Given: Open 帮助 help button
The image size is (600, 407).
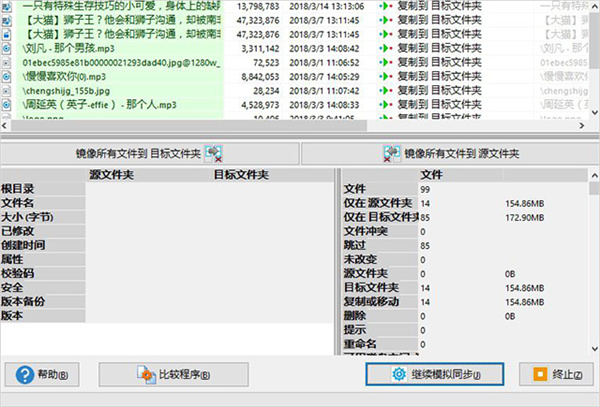Looking at the screenshot, I should pos(42,374).
